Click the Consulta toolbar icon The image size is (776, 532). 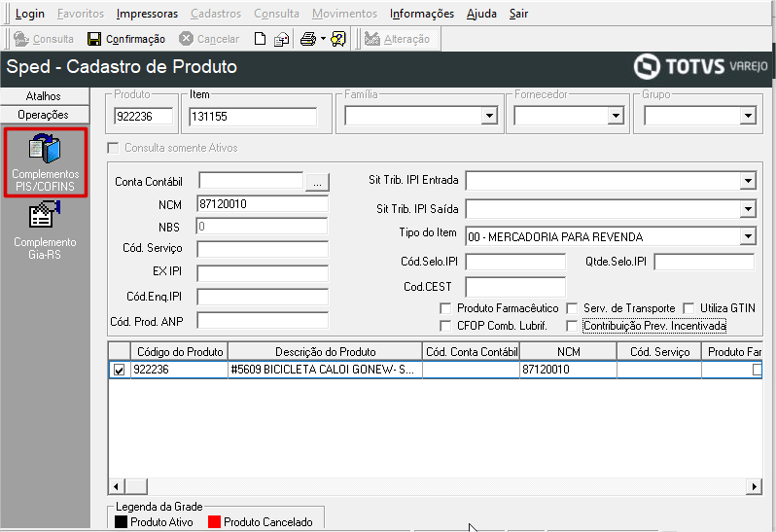[21, 39]
